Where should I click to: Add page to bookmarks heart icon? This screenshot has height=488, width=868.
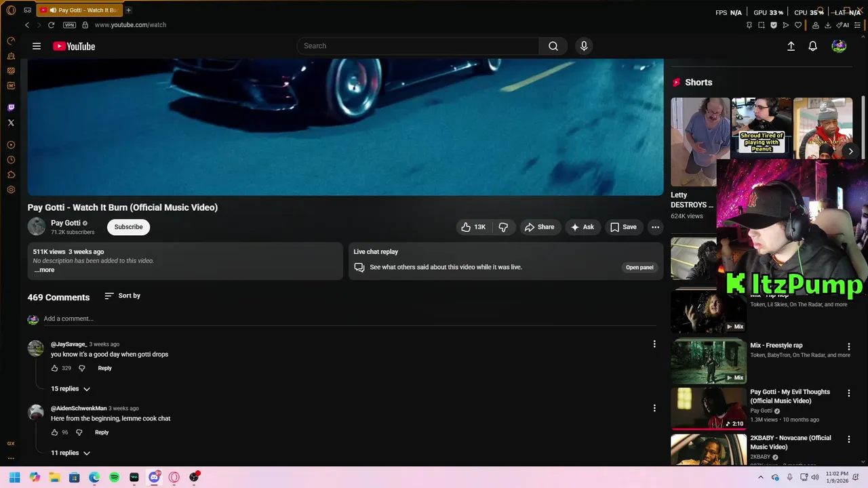(x=798, y=25)
